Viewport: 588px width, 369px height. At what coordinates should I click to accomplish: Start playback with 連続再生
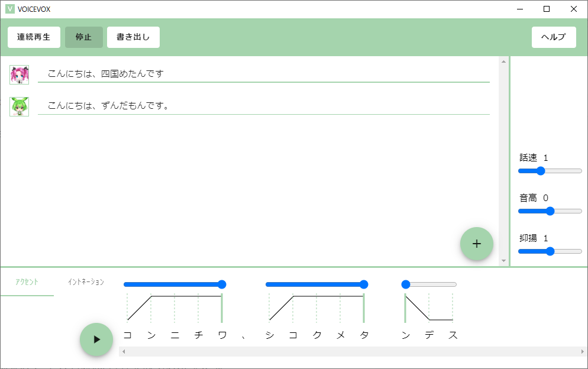(x=34, y=37)
